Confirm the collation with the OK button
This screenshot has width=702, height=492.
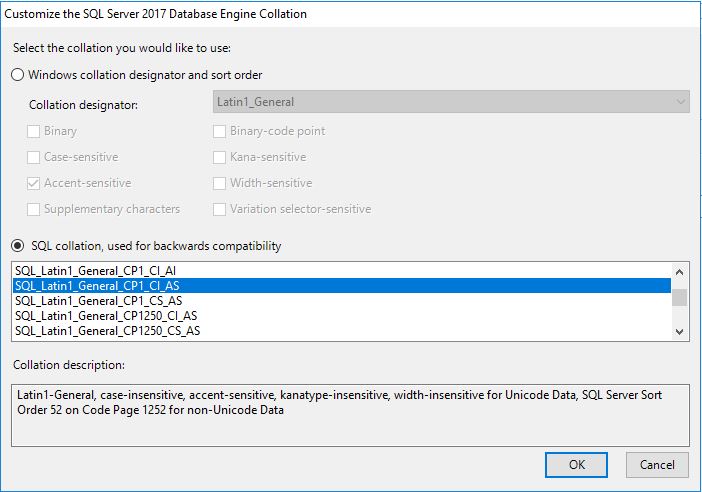tap(576, 465)
